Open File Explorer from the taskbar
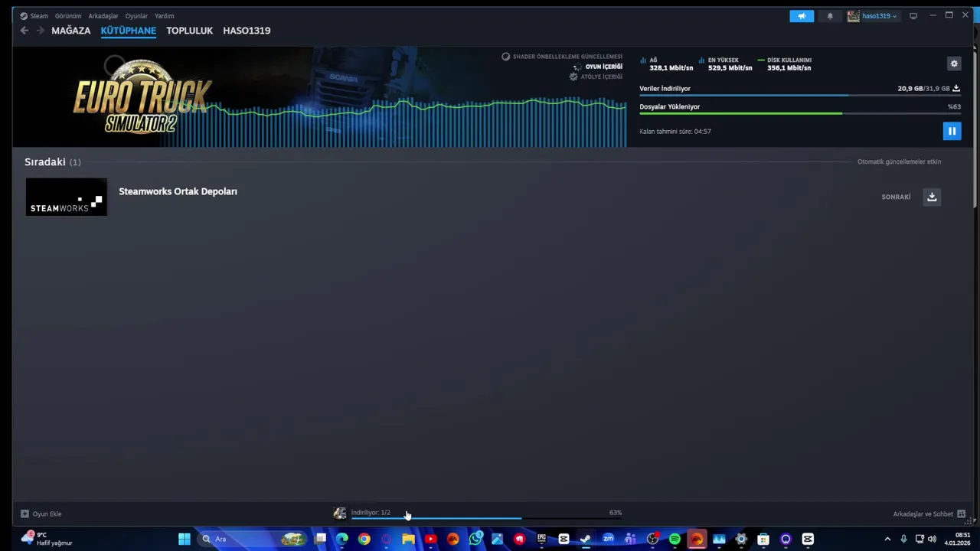980x551 pixels. (408, 540)
